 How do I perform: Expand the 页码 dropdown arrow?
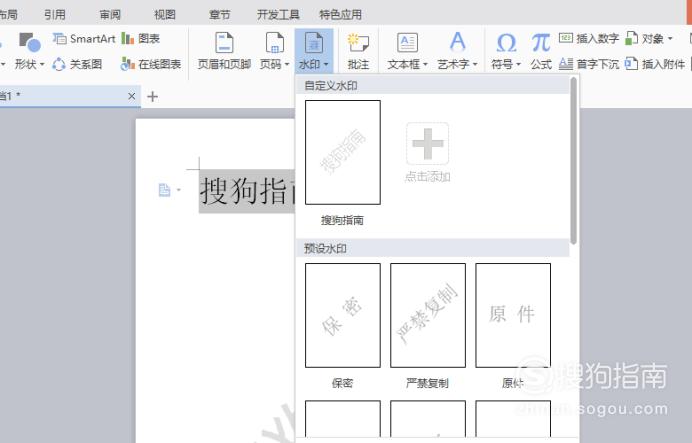click(x=287, y=64)
